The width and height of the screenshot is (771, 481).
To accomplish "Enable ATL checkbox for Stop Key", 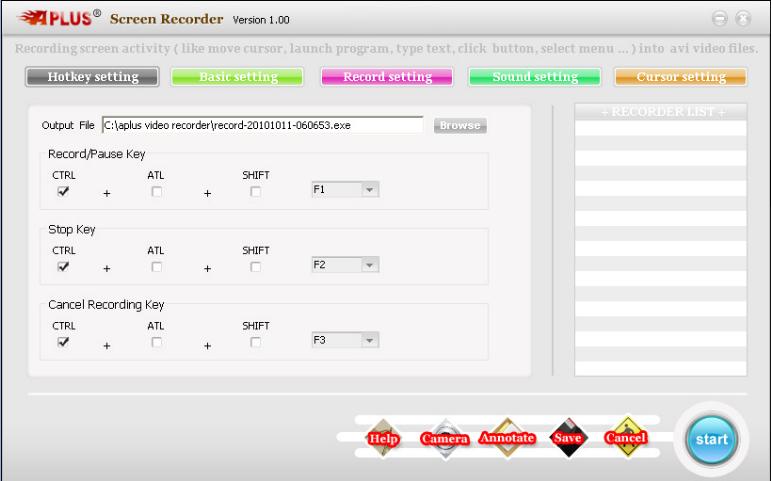I will click(156, 267).
